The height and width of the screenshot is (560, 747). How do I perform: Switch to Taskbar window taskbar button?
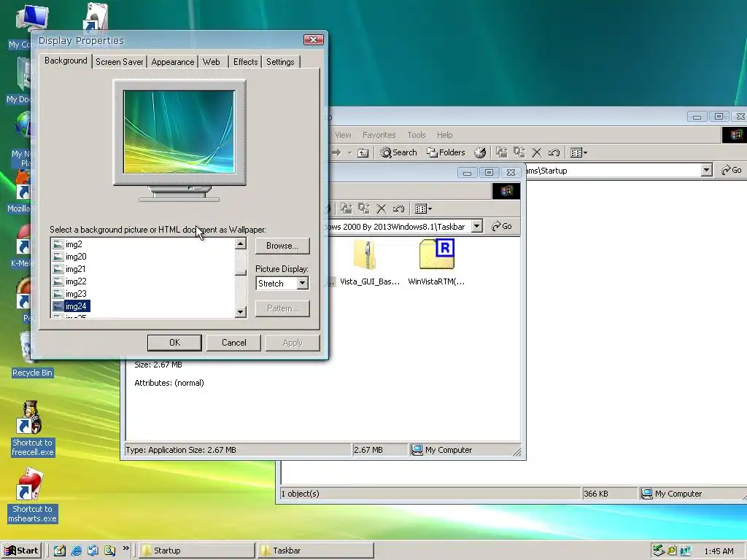click(315, 551)
